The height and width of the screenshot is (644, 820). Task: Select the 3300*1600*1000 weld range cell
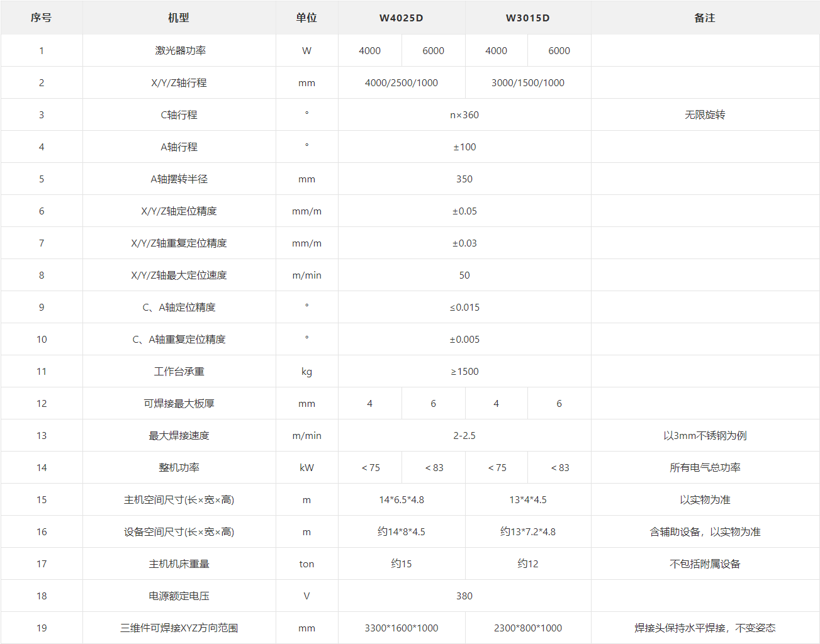(402, 628)
